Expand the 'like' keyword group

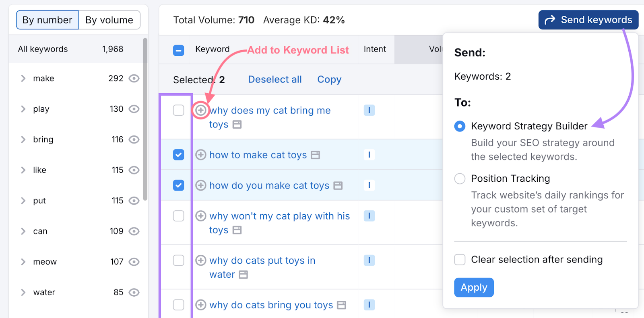pos(23,170)
